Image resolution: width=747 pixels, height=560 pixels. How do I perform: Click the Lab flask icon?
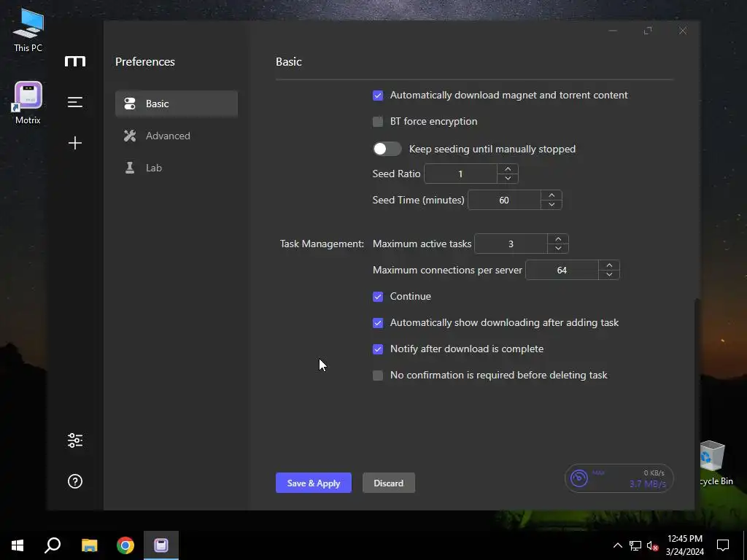(130, 168)
